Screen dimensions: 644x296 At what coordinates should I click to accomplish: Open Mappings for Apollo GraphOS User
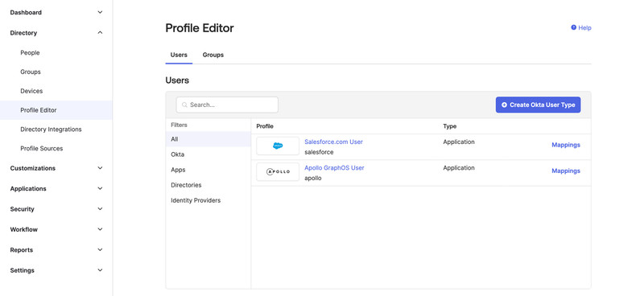pyautogui.click(x=566, y=171)
